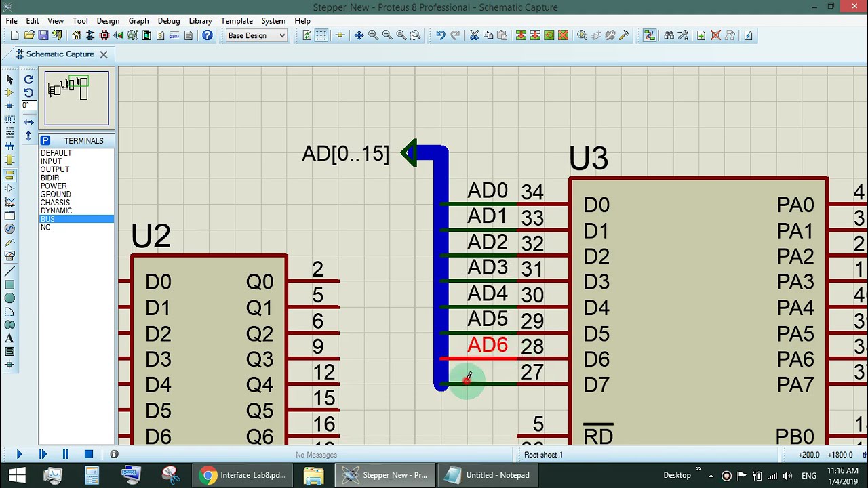Open Property Assignment Tool icon
The height and width of the screenshot is (488, 868).
(x=683, y=35)
